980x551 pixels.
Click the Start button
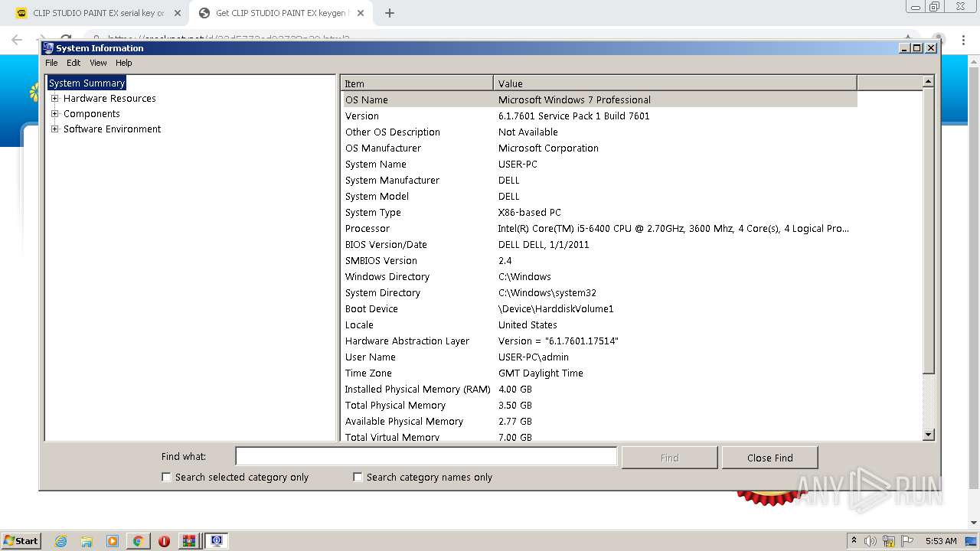[x=21, y=541]
